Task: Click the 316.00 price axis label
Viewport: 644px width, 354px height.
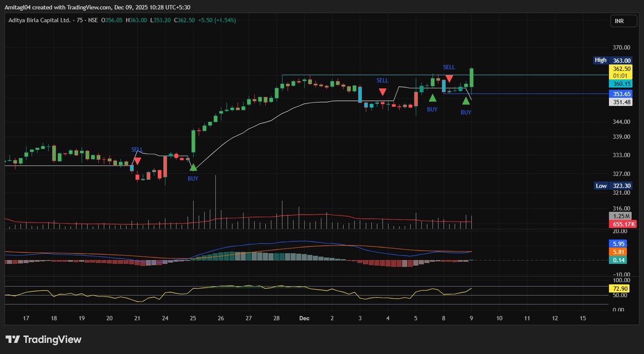Action: tap(621, 208)
